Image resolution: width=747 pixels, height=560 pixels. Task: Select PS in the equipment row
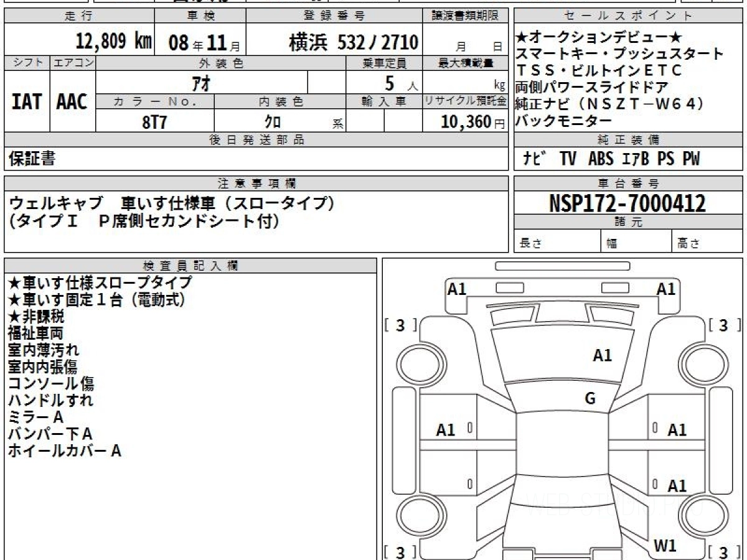pyautogui.click(x=665, y=159)
